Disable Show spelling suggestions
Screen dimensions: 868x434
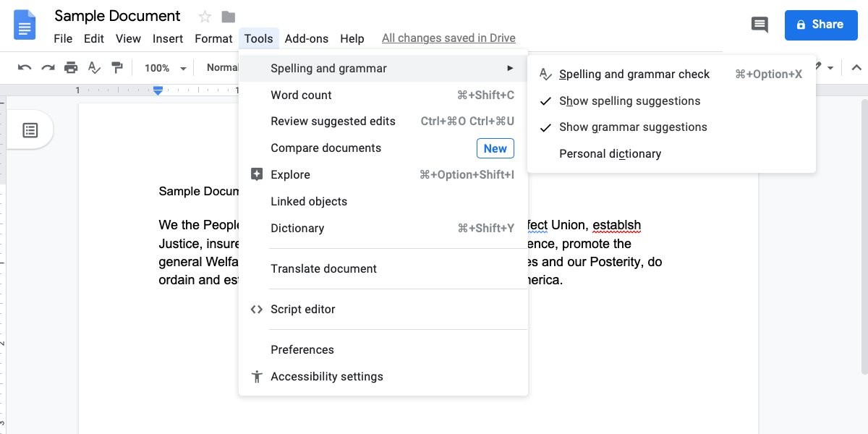coord(629,101)
